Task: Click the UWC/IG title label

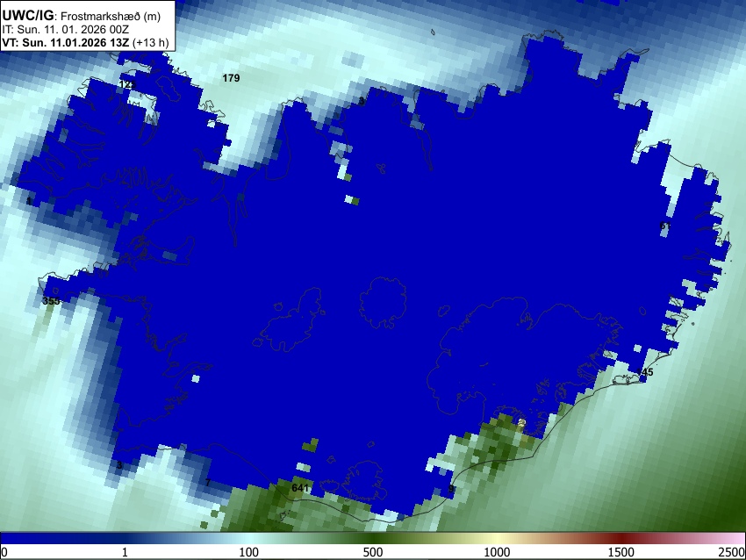Action: [x=27, y=16]
